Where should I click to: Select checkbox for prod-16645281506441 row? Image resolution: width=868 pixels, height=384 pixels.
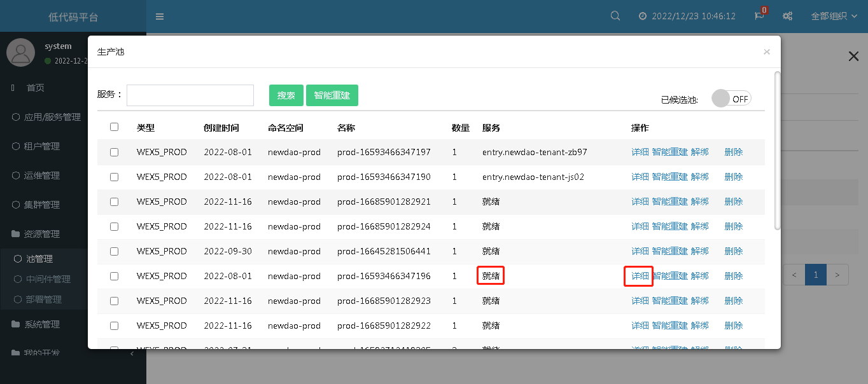(x=115, y=252)
